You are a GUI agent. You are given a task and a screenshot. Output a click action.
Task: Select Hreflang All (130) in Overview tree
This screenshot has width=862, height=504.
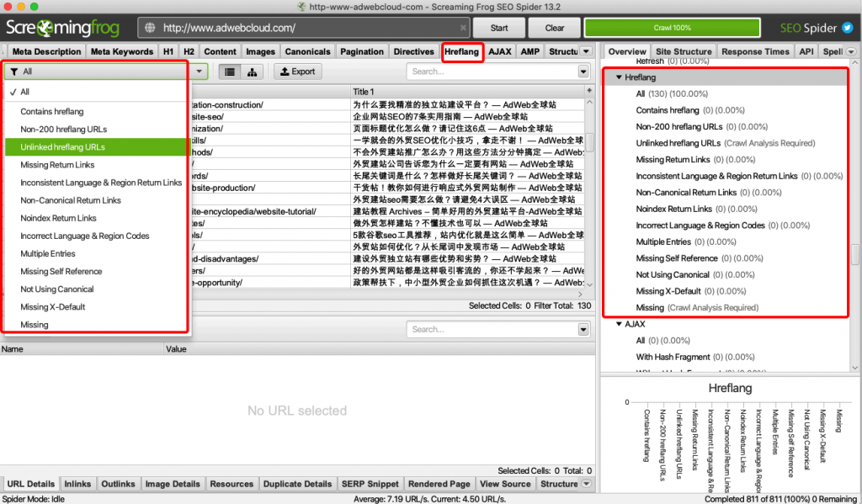[x=672, y=94]
